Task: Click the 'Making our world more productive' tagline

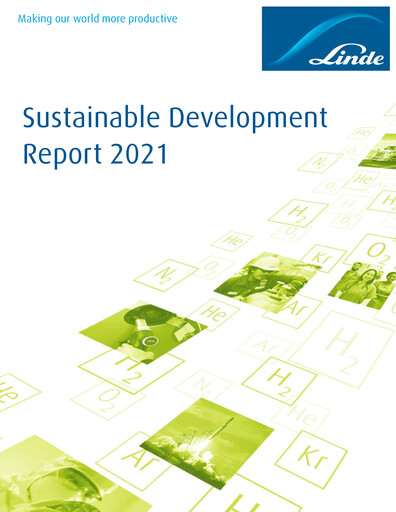Action: (x=97, y=19)
